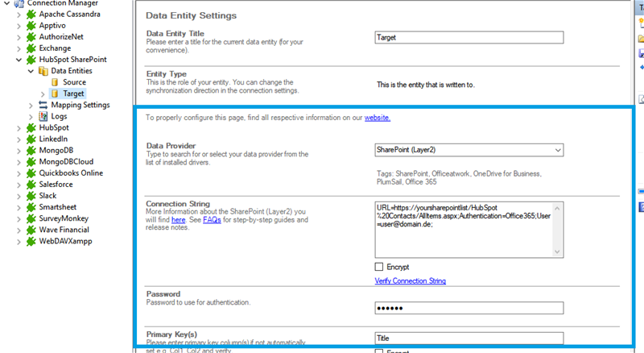Viewport: 644px width, 353px height.
Task: Click the Salesforce connection icon
Action: point(31,184)
